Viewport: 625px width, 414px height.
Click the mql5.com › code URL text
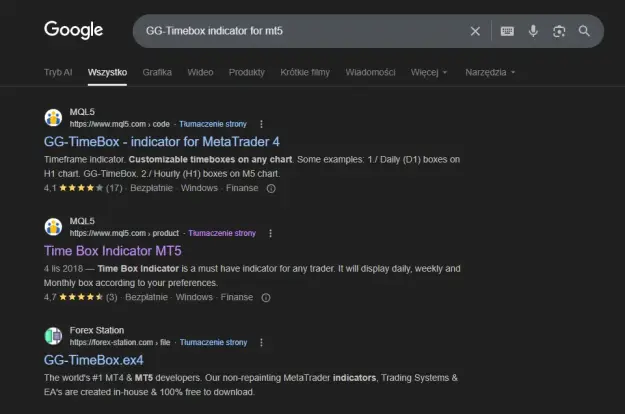click(120, 124)
